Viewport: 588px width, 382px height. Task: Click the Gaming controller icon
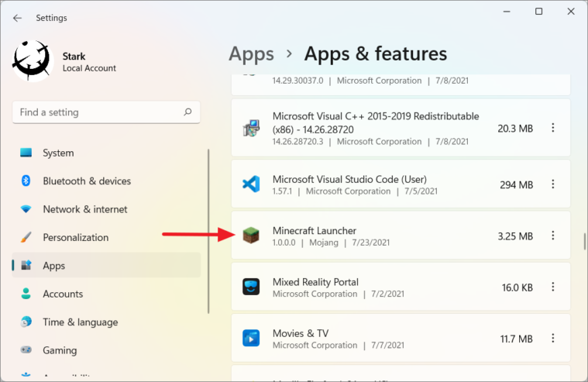pyautogui.click(x=26, y=349)
